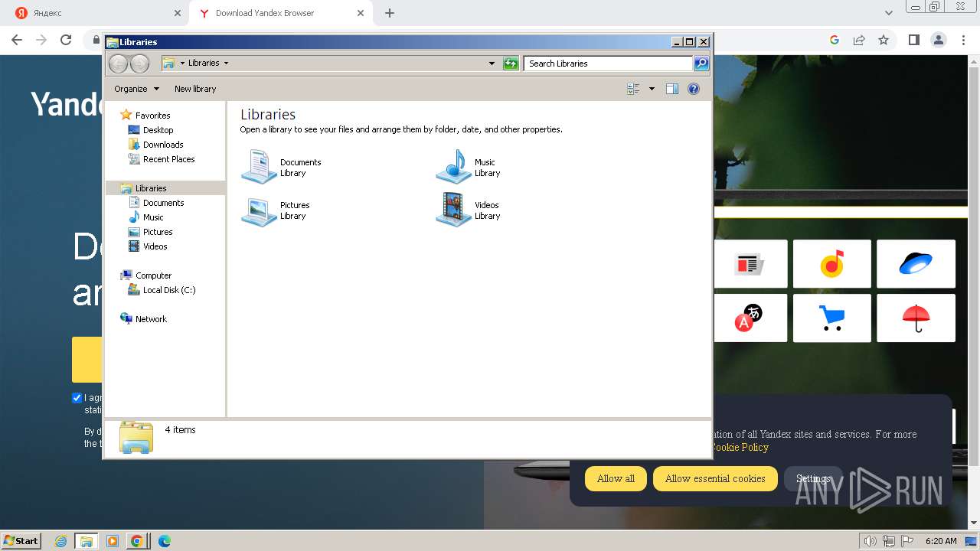
Task: Reload the page in Chrome
Action: (x=66, y=41)
